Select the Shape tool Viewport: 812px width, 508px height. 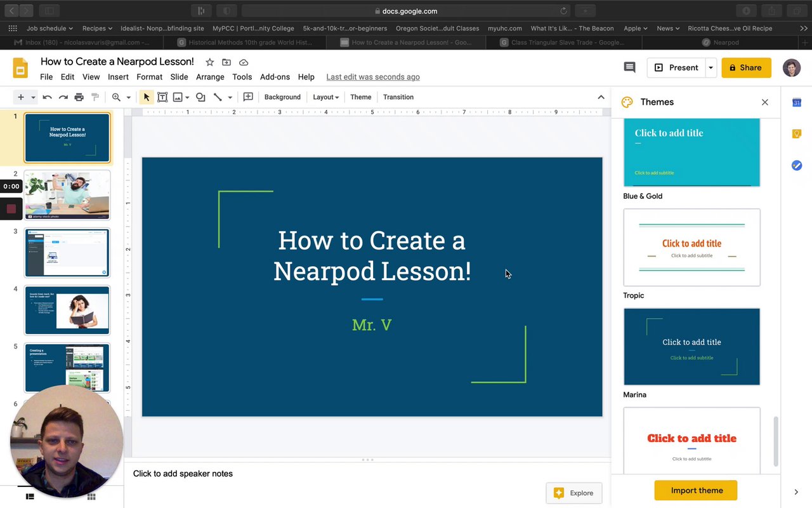click(x=200, y=97)
